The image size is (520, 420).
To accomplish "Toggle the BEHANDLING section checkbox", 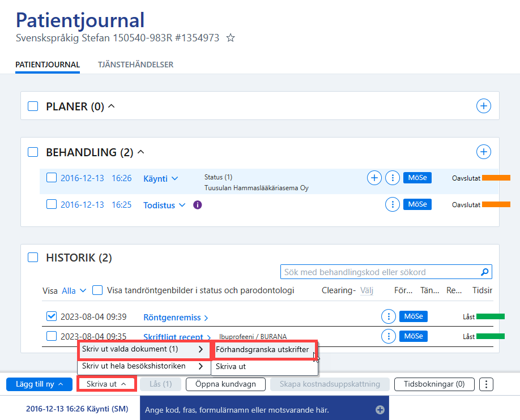I will coord(33,152).
